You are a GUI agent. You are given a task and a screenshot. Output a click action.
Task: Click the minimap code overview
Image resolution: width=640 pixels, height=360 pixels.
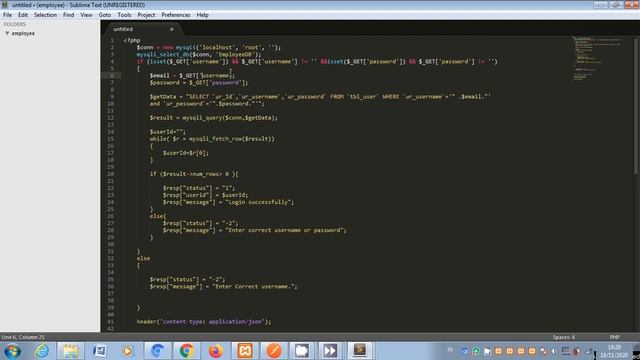(x=598, y=59)
